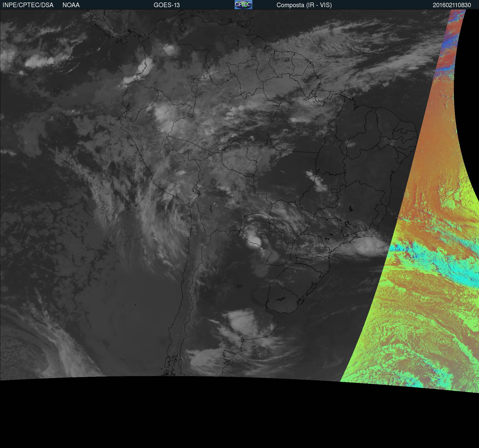Click the CPTEC logo in the header
Viewport: 479px width, 448px height.
(x=243, y=5)
